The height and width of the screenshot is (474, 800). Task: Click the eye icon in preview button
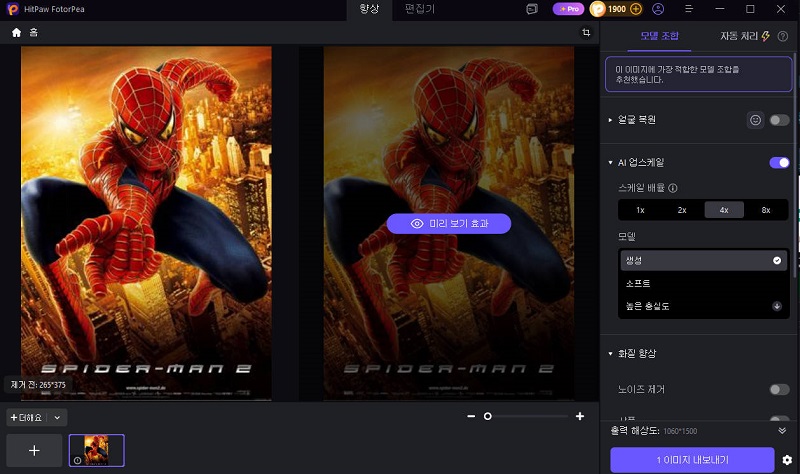click(x=417, y=223)
